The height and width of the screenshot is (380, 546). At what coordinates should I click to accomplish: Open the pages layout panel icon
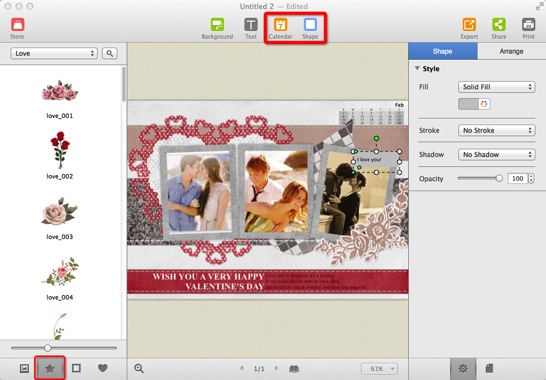[489, 368]
